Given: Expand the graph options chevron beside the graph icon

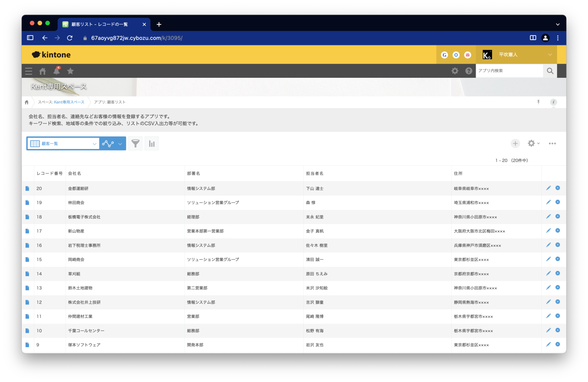Looking at the screenshot, I should click(x=120, y=143).
